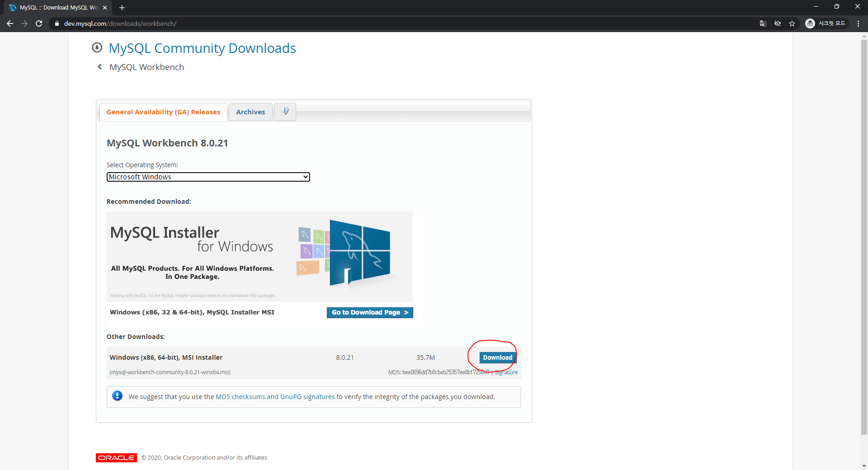Open the incognito profile indicator
The height and width of the screenshot is (470, 868).
tap(826, 23)
